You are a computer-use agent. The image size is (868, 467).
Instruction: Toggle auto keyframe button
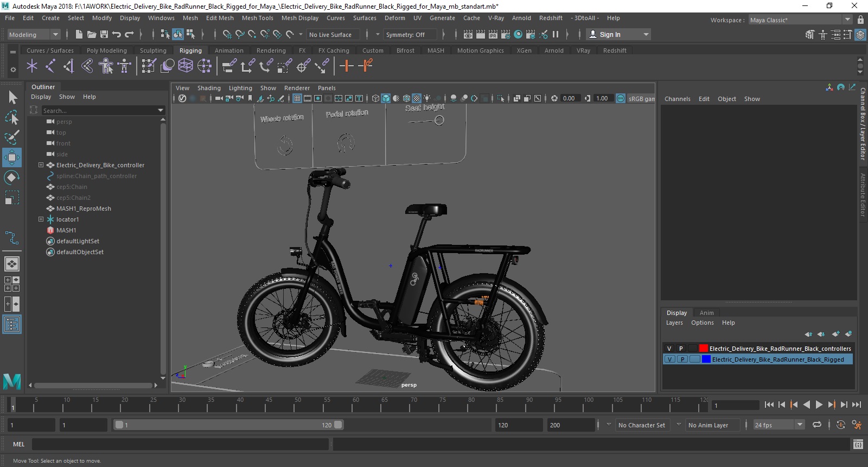[840, 425]
